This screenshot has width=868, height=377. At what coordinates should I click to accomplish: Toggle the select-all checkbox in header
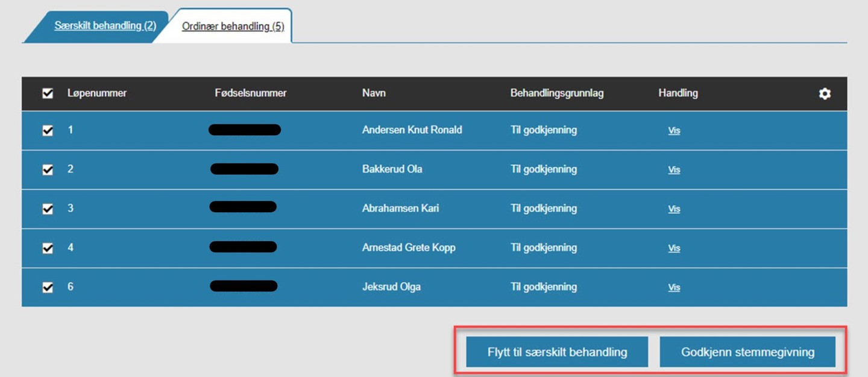click(48, 93)
